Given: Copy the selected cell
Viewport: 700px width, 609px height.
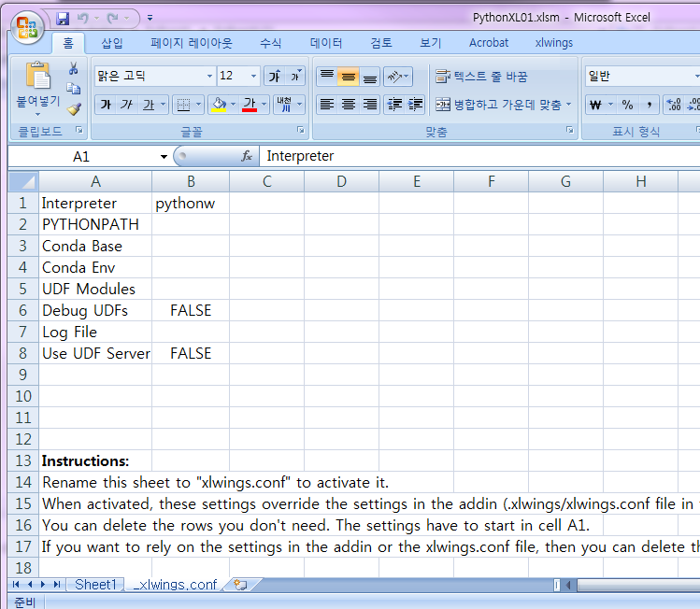Looking at the screenshot, I should (x=73, y=89).
